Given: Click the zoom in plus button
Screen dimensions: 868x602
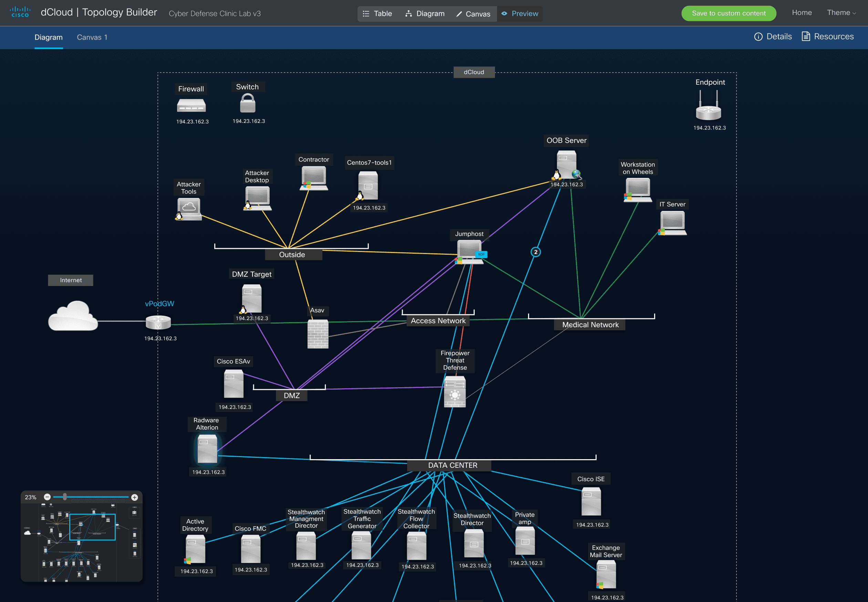Looking at the screenshot, I should tap(134, 497).
